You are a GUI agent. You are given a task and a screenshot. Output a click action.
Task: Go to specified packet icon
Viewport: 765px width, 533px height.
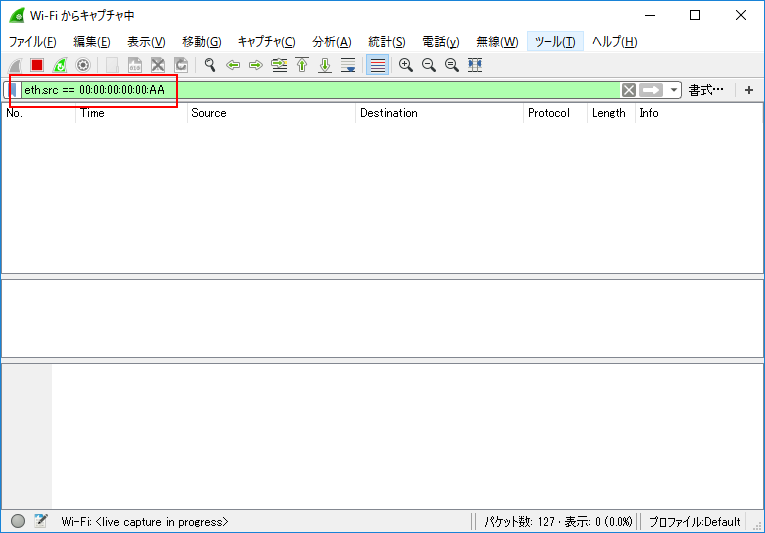[x=279, y=65]
